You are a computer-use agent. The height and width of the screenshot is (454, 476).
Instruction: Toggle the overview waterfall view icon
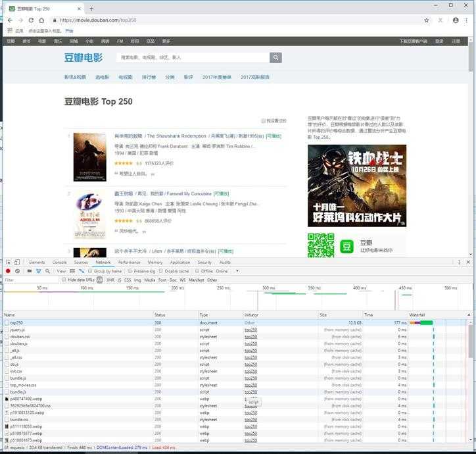pos(82,271)
